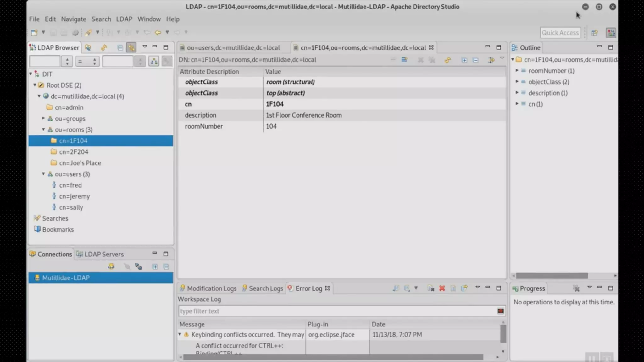Click the New Connection icon in Connections panel

pos(111,266)
